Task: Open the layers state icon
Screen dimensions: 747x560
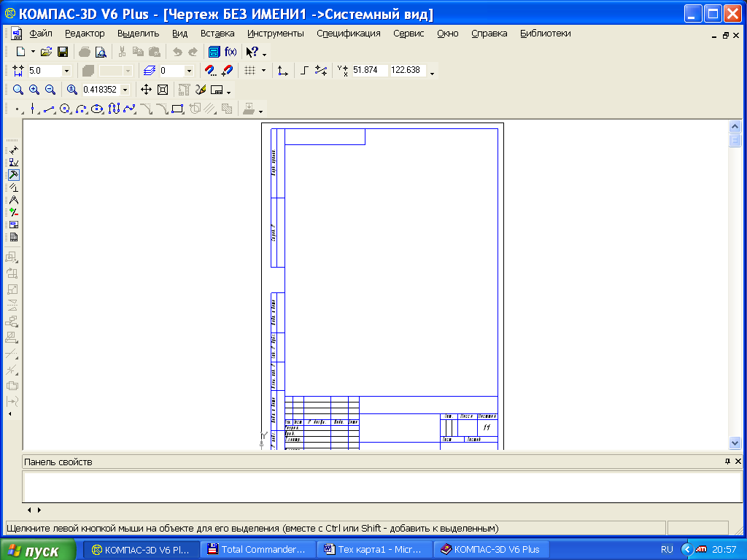Action: click(x=149, y=71)
